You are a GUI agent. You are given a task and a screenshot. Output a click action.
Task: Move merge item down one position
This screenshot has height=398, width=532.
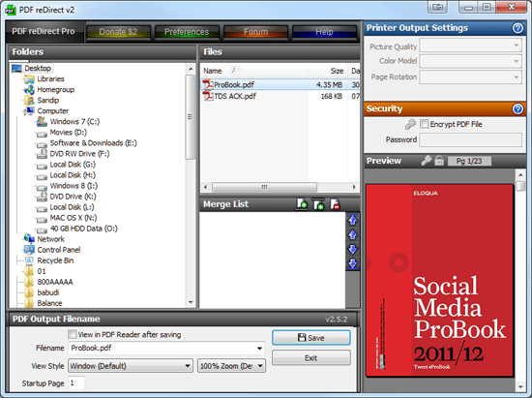tap(353, 249)
